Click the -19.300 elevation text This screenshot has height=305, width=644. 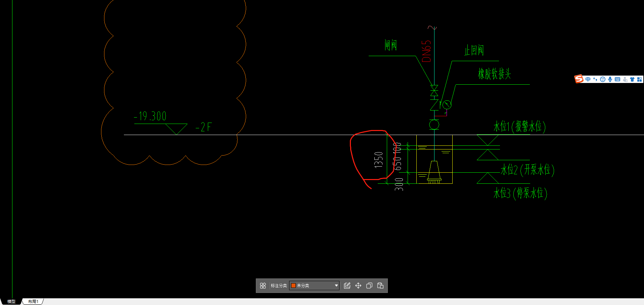tap(150, 116)
